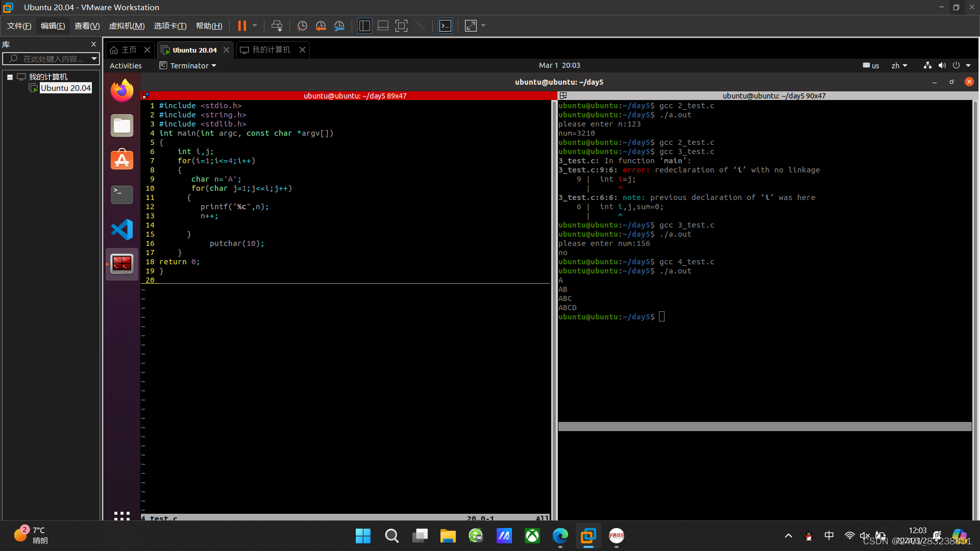Image resolution: width=980 pixels, height=551 pixels.
Task: Revert the virtual machine to its previous snapshot
Action: click(321, 26)
